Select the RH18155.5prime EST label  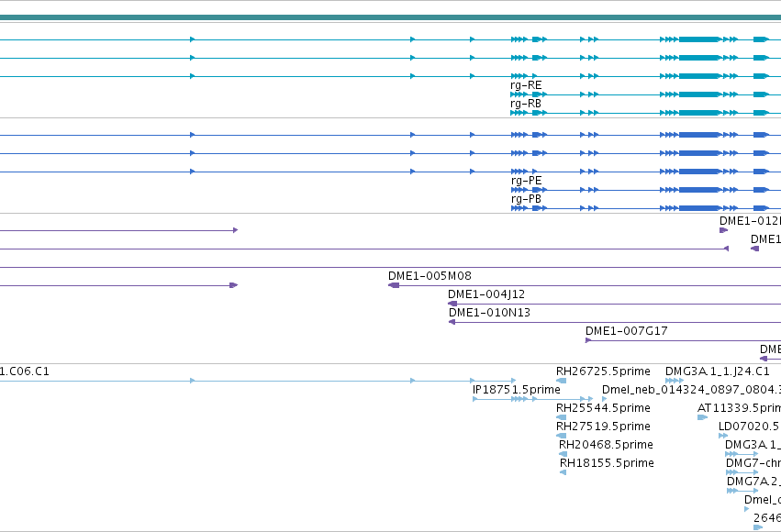tap(608, 463)
